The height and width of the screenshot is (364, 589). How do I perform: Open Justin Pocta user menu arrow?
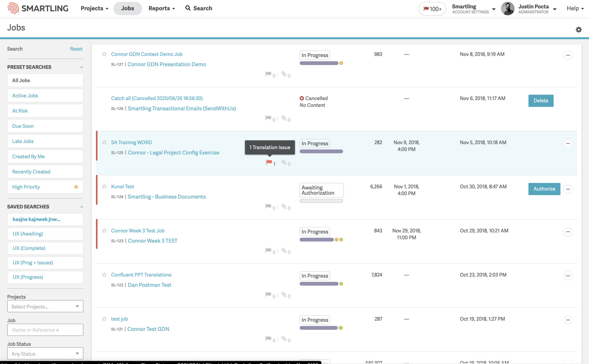555,9
